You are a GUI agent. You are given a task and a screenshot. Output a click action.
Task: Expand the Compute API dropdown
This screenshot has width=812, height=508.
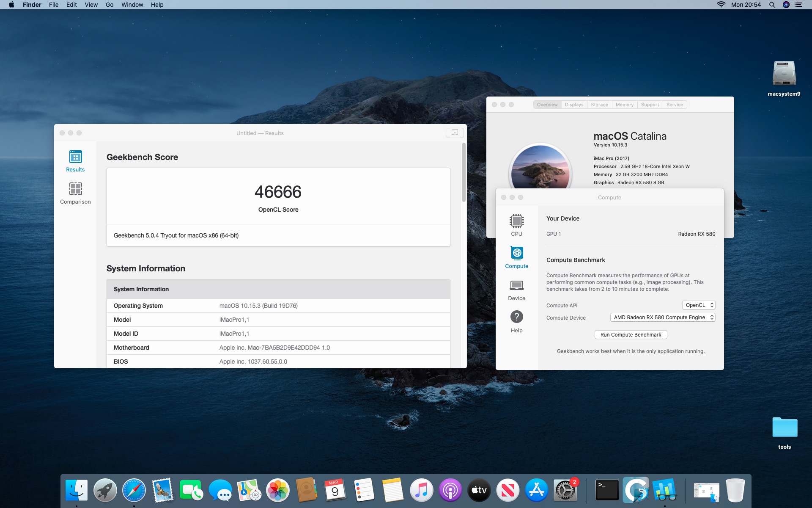tap(698, 305)
